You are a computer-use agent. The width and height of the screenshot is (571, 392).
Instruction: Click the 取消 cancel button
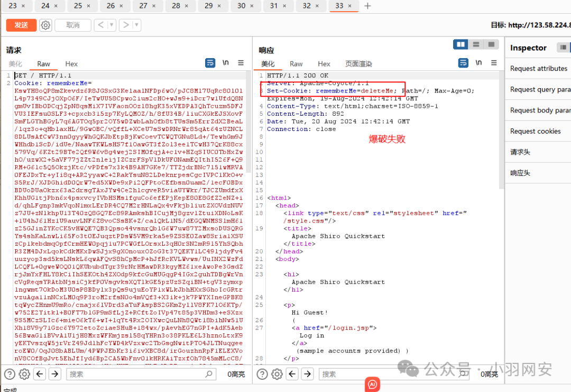tap(73, 25)
